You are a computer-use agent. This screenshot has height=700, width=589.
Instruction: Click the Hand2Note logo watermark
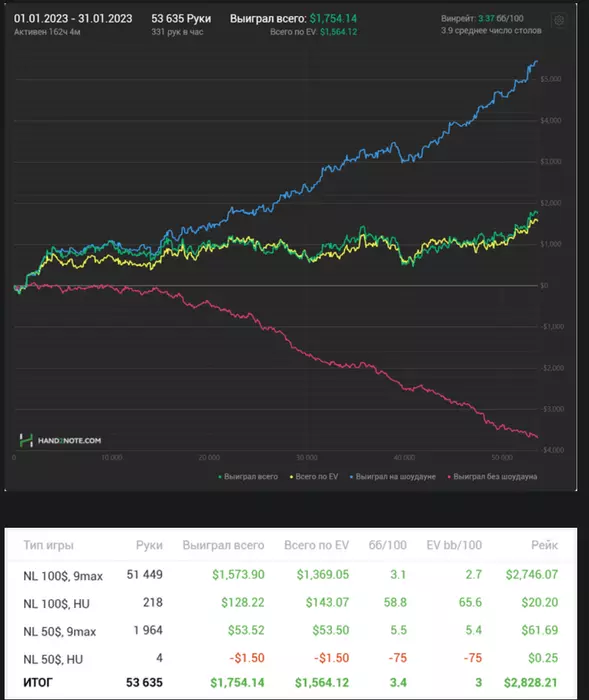click(60, 441)
